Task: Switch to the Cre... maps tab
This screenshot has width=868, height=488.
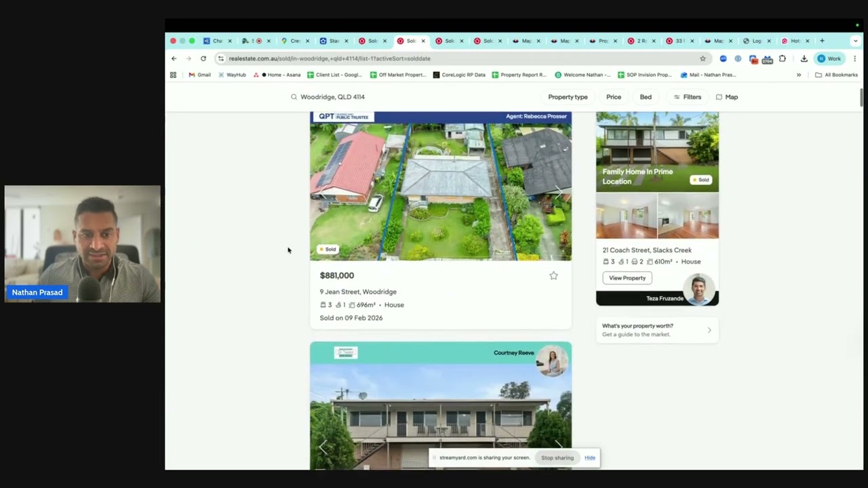Action: [x=295, y=41]
